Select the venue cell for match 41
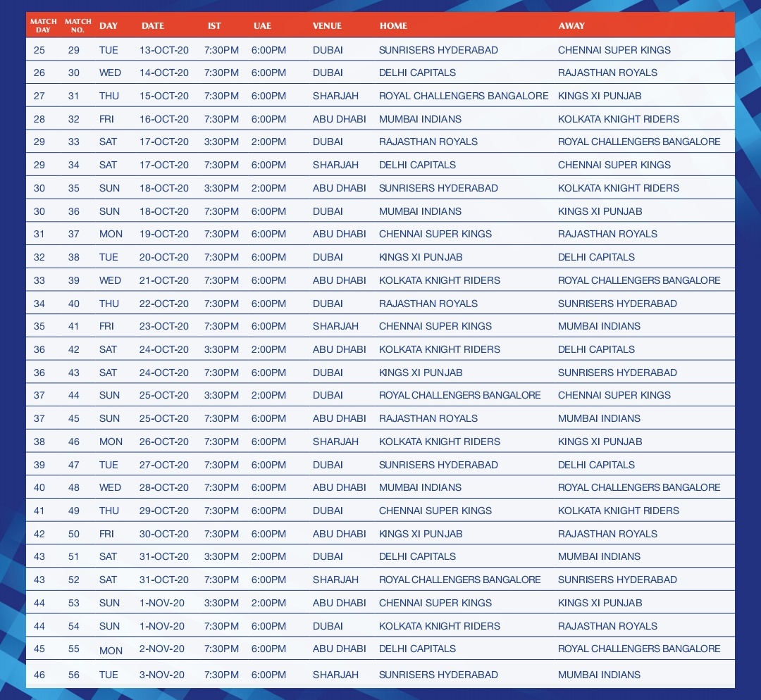This screenshot has height=700, width=761. pos(335,326)
